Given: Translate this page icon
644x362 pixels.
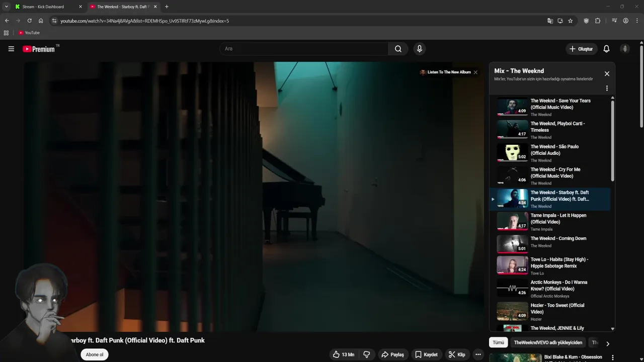Looking at the screenshot, I should (x=550, y=21).
